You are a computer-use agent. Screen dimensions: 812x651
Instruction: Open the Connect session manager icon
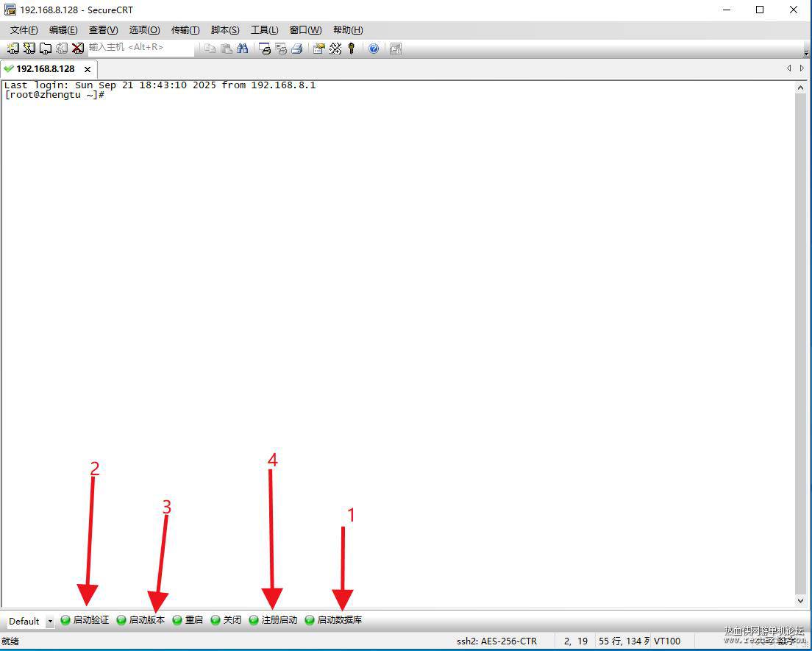(13, 48)
